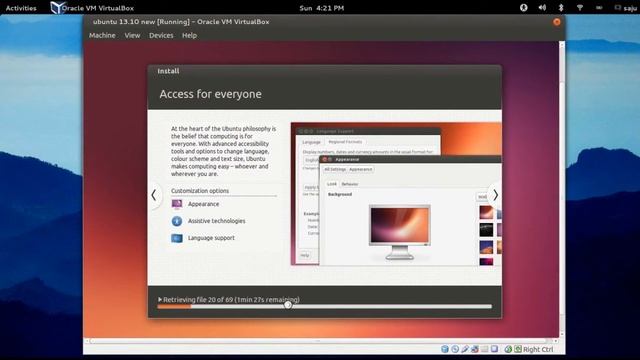This screenshot has height=360, width=640.
Task: Click the Oracle VM VirtualBox app menu
Action: [92, 8]
